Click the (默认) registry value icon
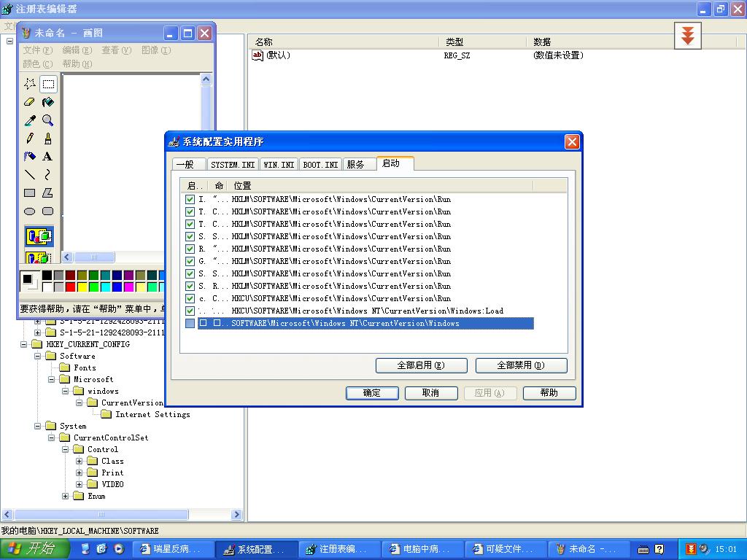Viewport: 747px width, 560px height. coord(258,55)
